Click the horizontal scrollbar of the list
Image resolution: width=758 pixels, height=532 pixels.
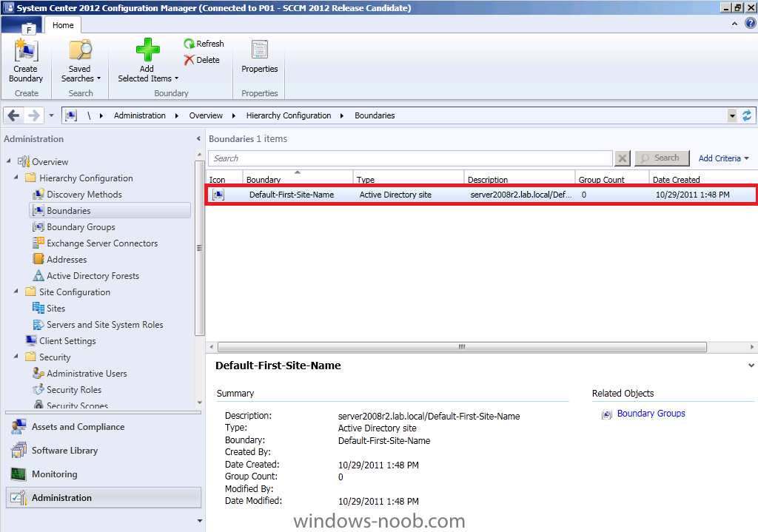click(462, 347)
